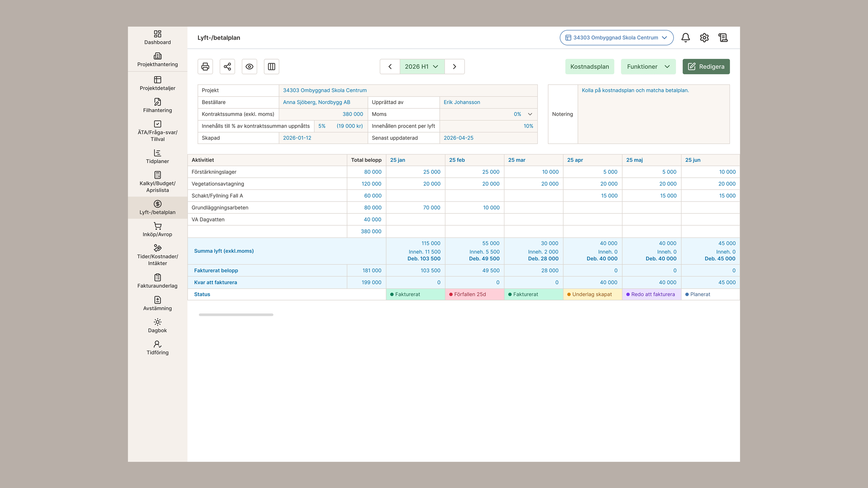Click the 25 apr column header
The width and height of the screenshot is (868, 488).
[x=592, y=160]
